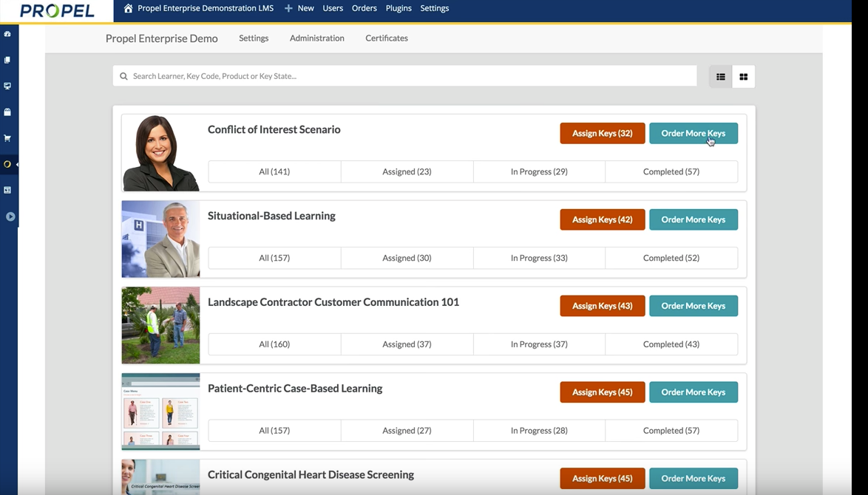Show In Progress (37) for Landscape Contractor course
The image size is (868, 495).
tap(539, 344)
